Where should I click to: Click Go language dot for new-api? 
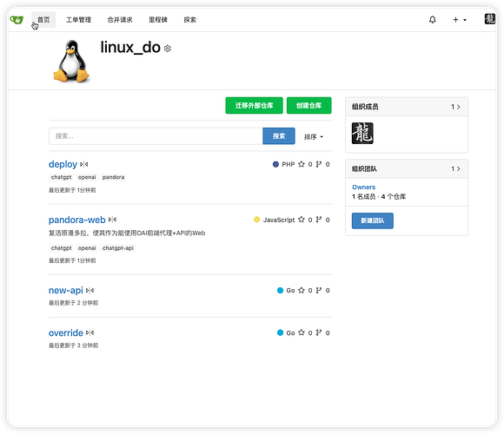coord(280,290)
